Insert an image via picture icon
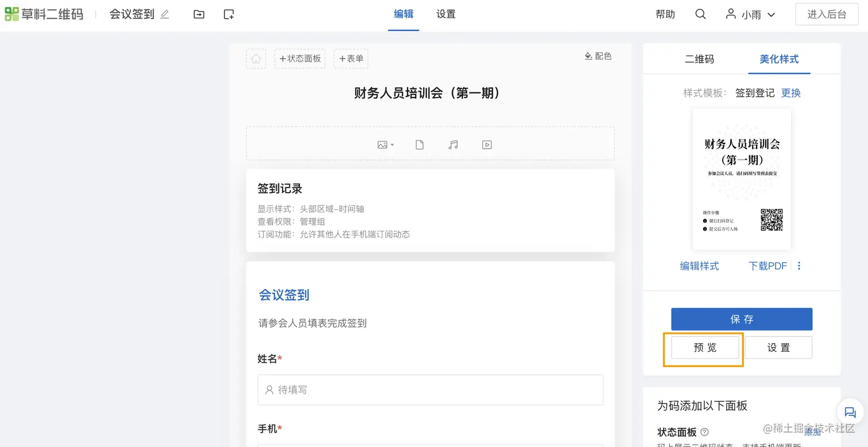 385,145
